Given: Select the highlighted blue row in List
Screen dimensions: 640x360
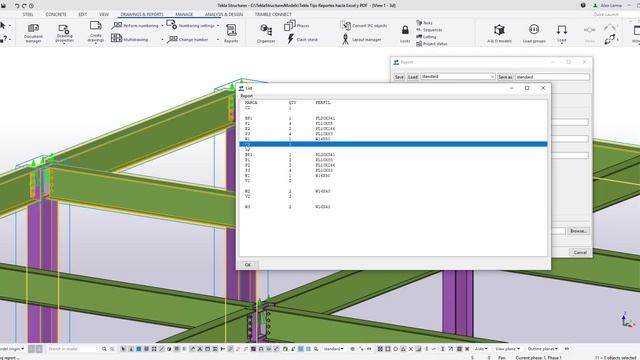Looking at the screenshot, I should pyautogui.click(x=393, y=144).
